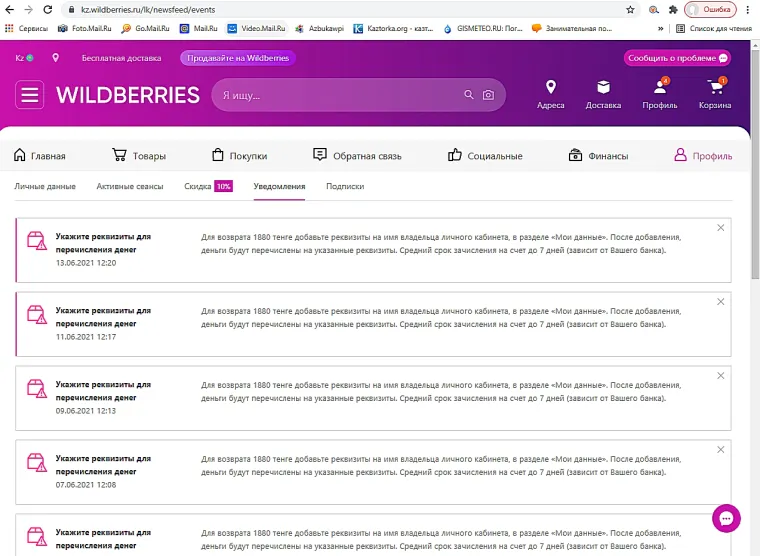Click the camera search-by-photo icon
The width and height of the screenshot is (760, 556).
coord(488,95)
